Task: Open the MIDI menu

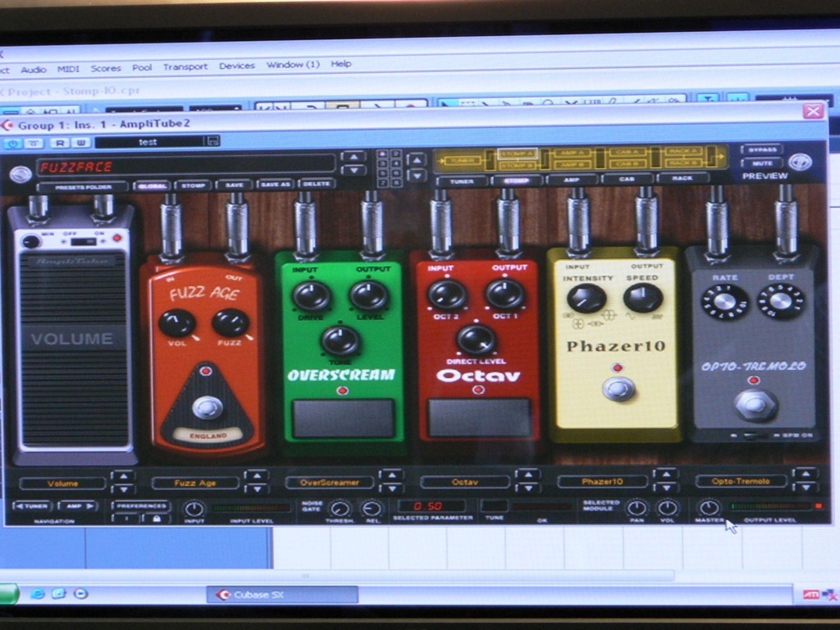Action: pyautogui.click(x=68, y=69)
